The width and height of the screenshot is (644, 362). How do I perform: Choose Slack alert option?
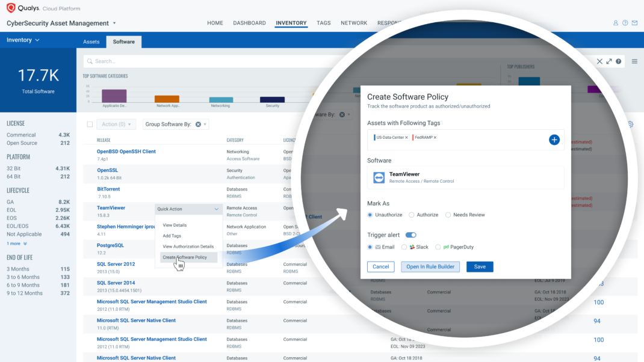[404, 247]
